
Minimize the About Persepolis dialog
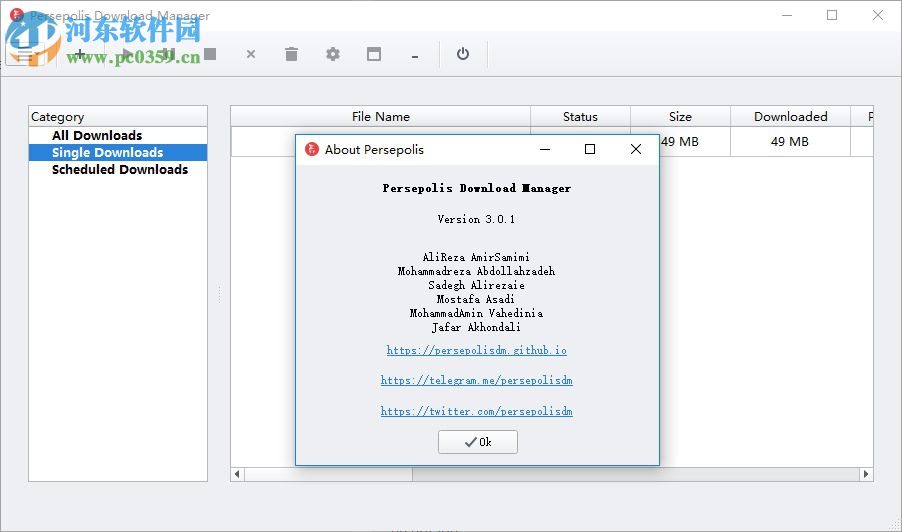tap(545, 150)
